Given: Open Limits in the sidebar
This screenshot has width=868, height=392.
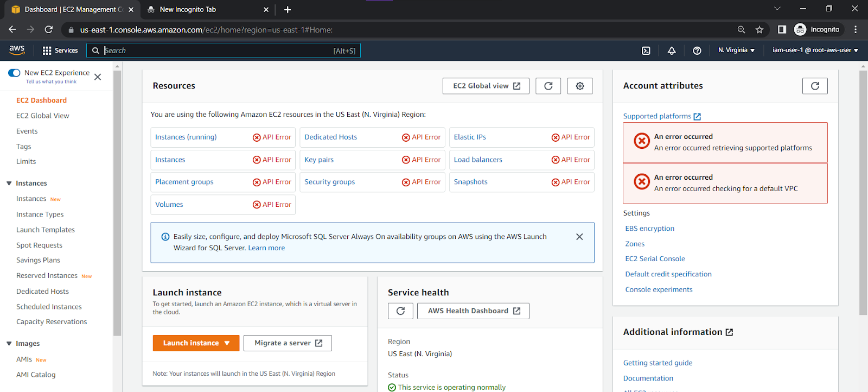Looking at the screenshot, I should pos(26,162).
